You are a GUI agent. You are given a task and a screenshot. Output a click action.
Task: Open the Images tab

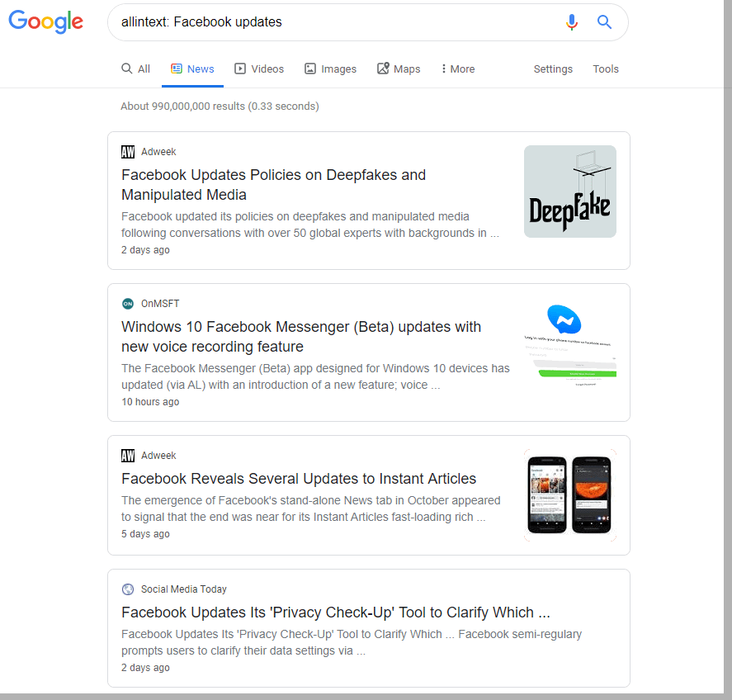pos(330,69)
